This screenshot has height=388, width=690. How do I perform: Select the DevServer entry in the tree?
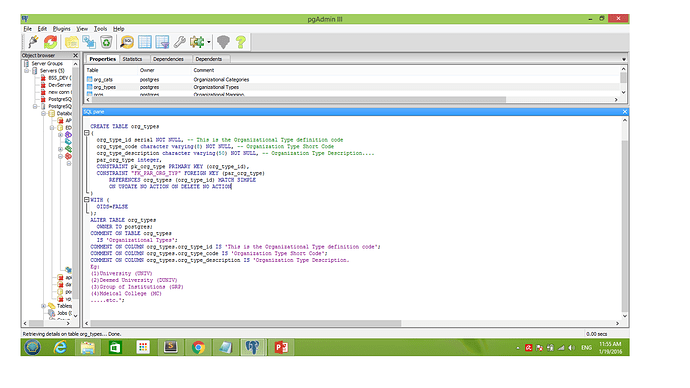[59, 85]
